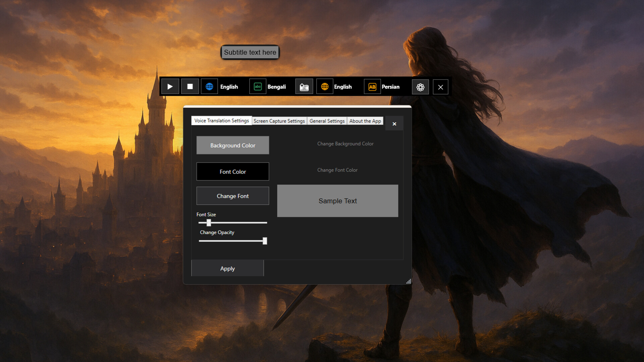This screenshot has height=362, width=644.
Task: Open the Bengali target language selector
Action: [x=277, y=86]
